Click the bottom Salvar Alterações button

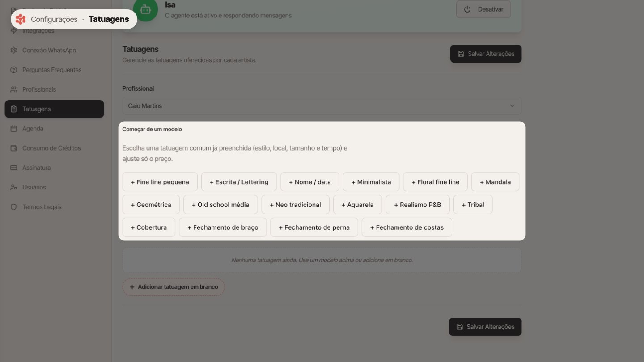coord(485,327)
